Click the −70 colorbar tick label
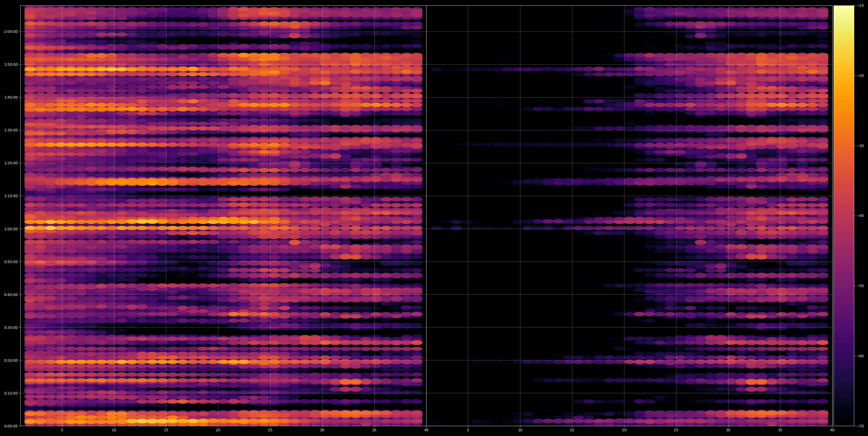This screenshot has width=868, height=436. (860, 426)
